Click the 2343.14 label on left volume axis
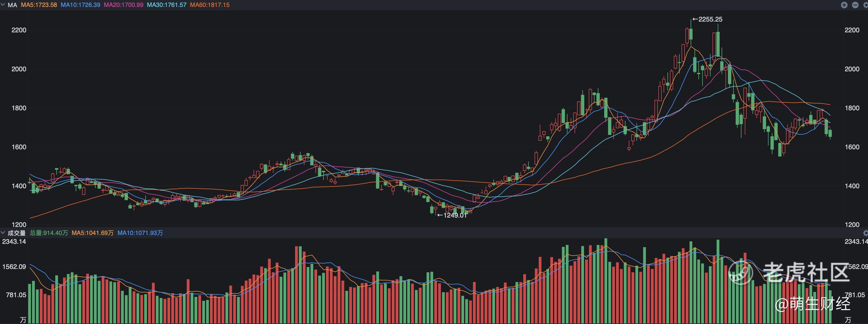Viewport: 868px width, 324px height. [x=14, y=241]
